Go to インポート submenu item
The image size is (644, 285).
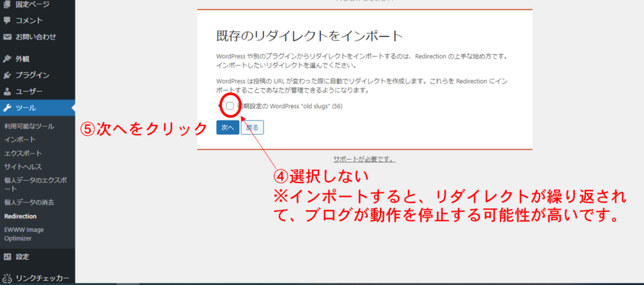point(19,140)
